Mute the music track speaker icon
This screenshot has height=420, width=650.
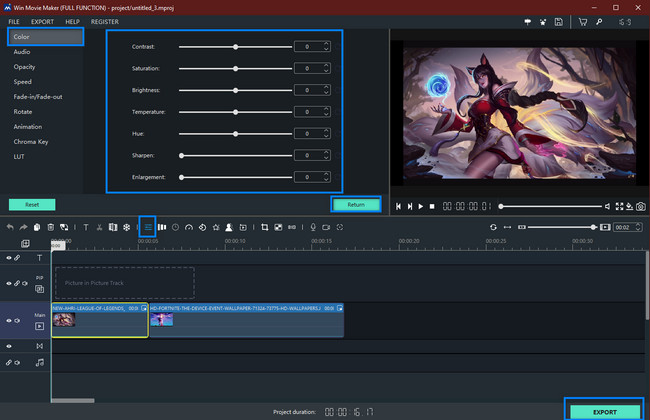[x=17, y=362]
